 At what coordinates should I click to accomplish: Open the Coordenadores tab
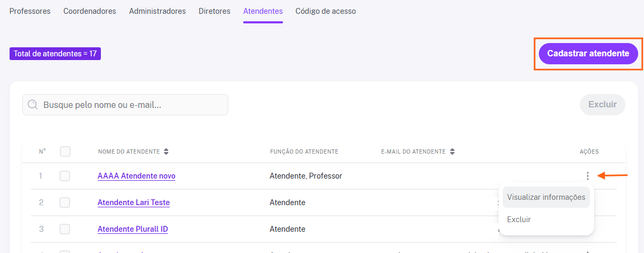[x=90, y=11]
